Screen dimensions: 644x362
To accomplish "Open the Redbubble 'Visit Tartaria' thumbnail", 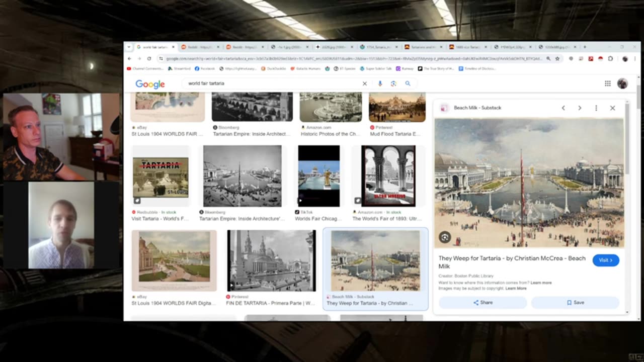I will coord(160,176).
